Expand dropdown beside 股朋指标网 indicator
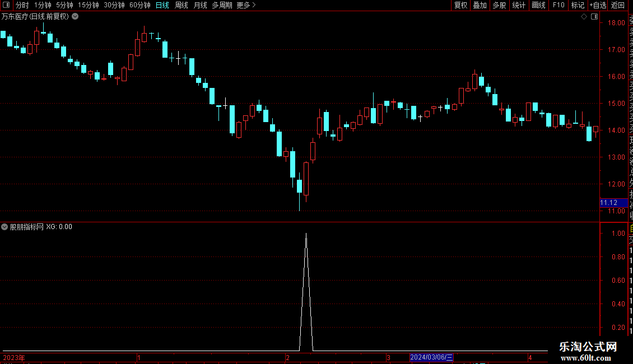This screenshot has height=364, width=633. click(4, 227)
